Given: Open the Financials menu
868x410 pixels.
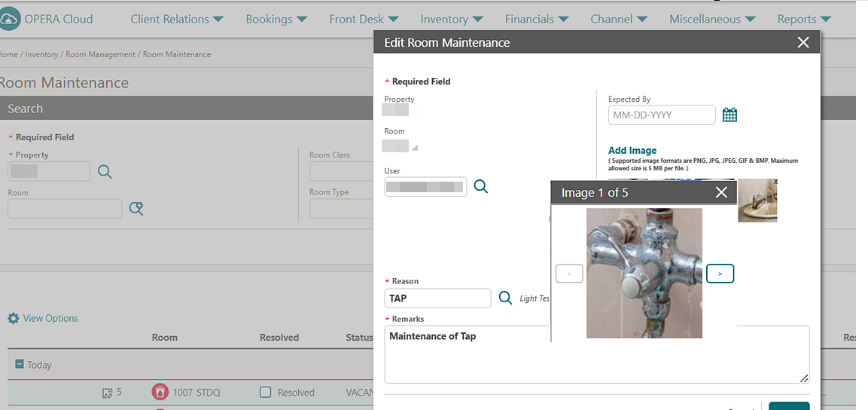Looking at the screenshot, I should coord(537,19).
